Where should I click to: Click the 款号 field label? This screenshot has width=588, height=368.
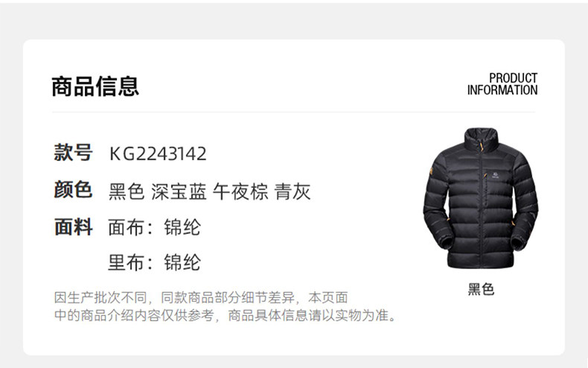coord(73,153)
